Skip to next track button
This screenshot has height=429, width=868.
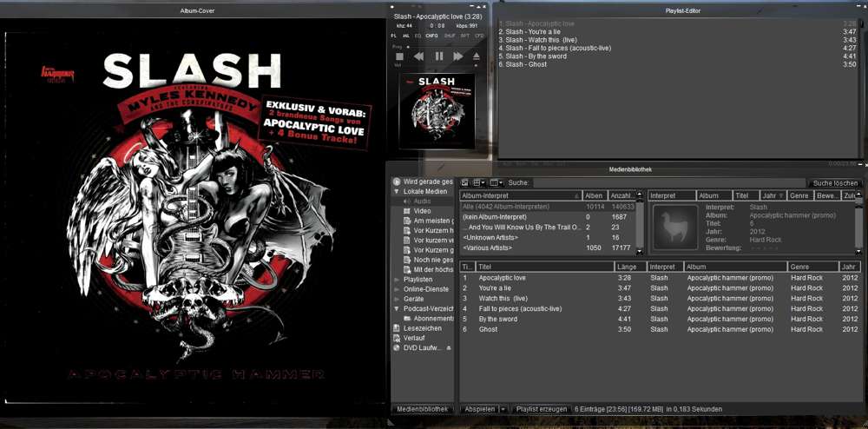(458, 56)
